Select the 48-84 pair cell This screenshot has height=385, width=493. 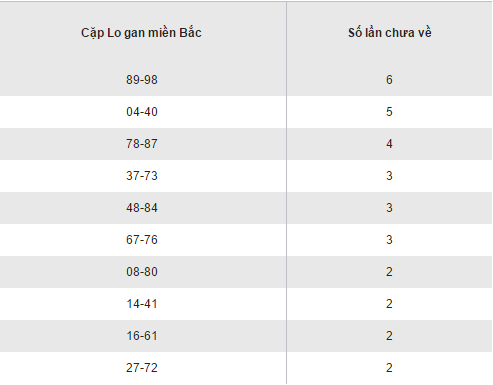(142, 208)
